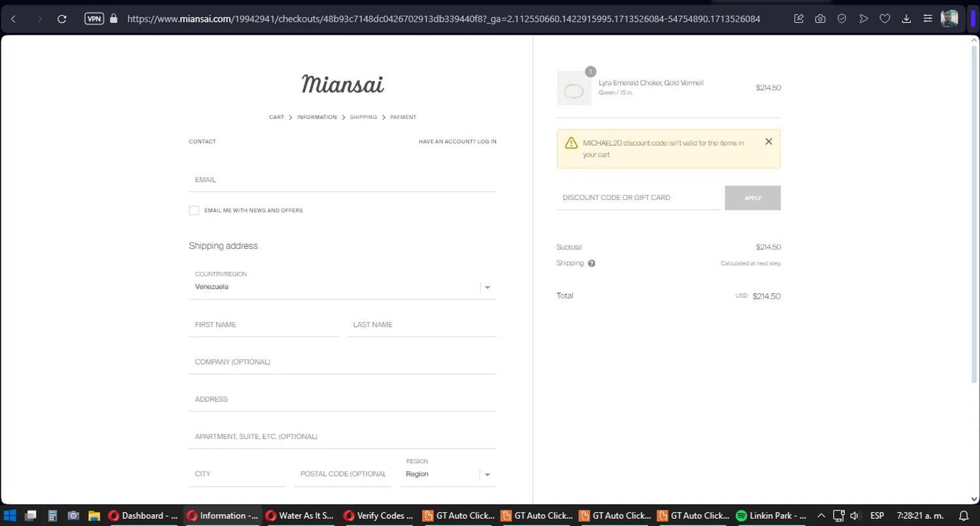Add page to bookmarks heart icon

click(885, 19)
